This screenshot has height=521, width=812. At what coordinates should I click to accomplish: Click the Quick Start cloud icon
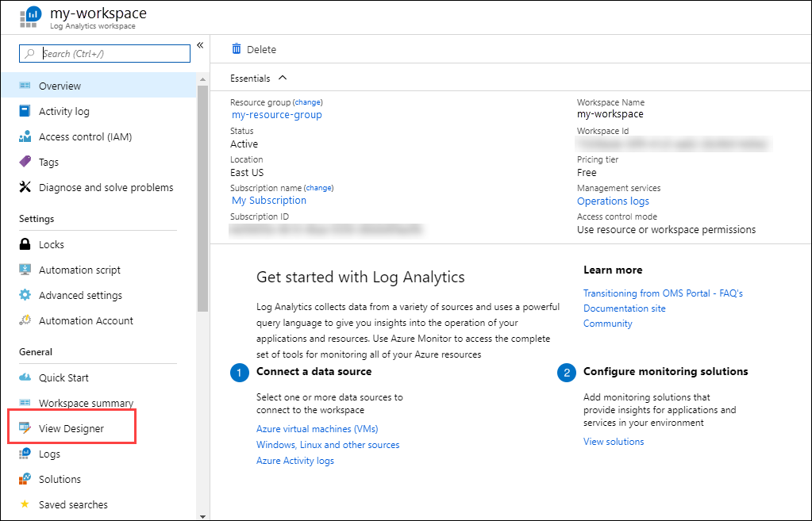point(25,377)
